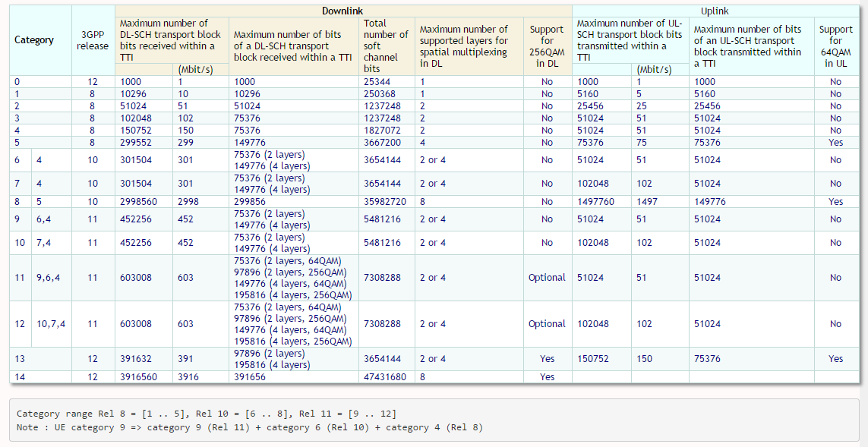Click the header about bits of a DL-SCH transport block
The image size is (868, 447).
point(294,46)
